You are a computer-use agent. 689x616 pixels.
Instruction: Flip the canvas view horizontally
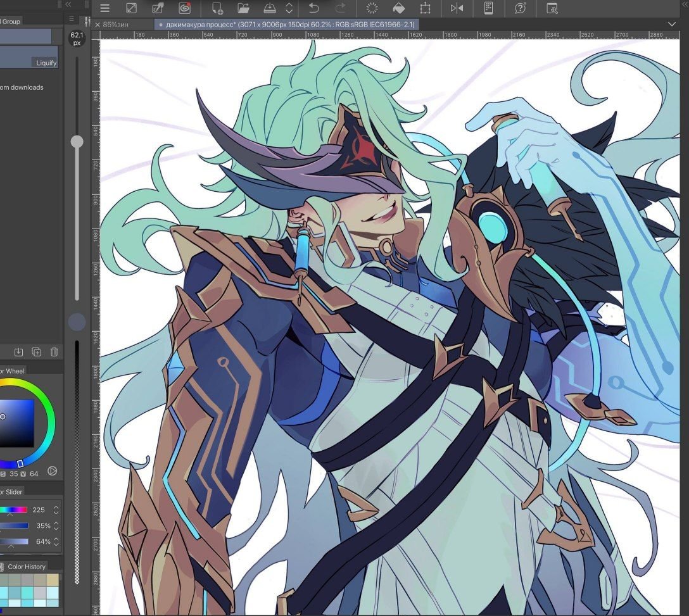(457, 8)
